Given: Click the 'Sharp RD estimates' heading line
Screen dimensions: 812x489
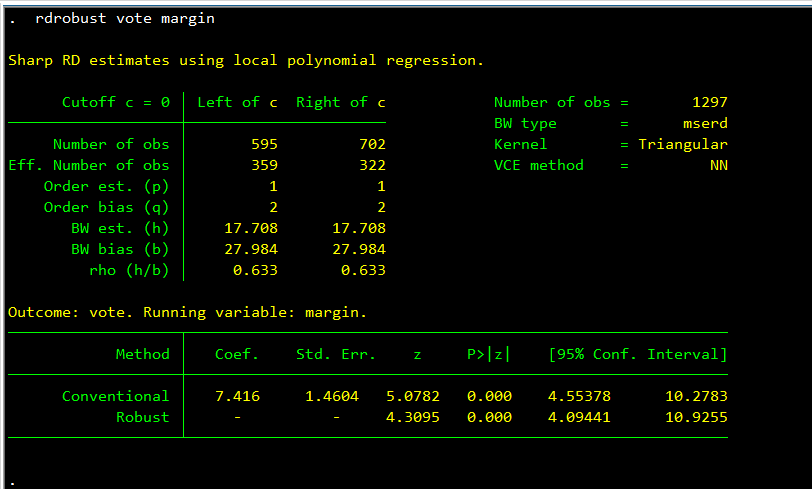Looking at the screenshot, I should (245, 60).
